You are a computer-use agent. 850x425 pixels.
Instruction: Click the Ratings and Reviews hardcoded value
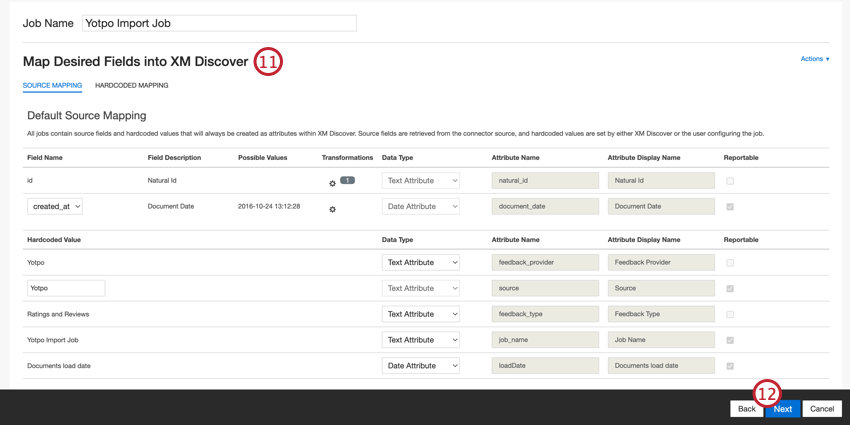pos(58,314)
